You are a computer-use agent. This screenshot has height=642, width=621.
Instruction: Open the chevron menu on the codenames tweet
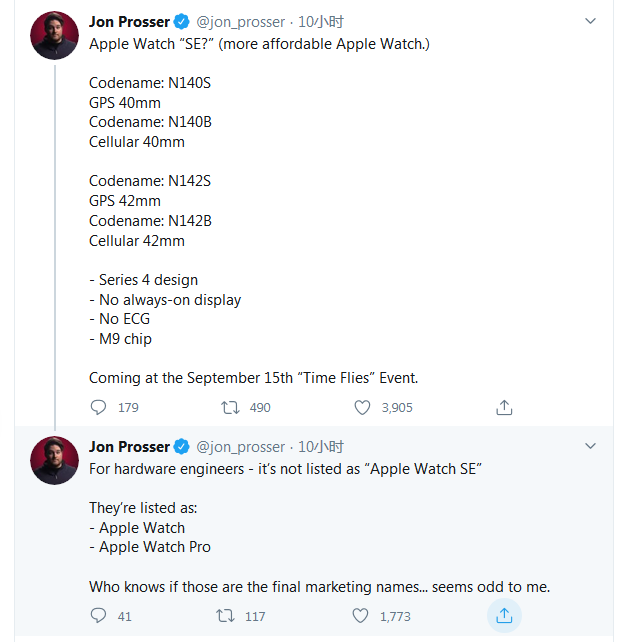coord(590,20)
